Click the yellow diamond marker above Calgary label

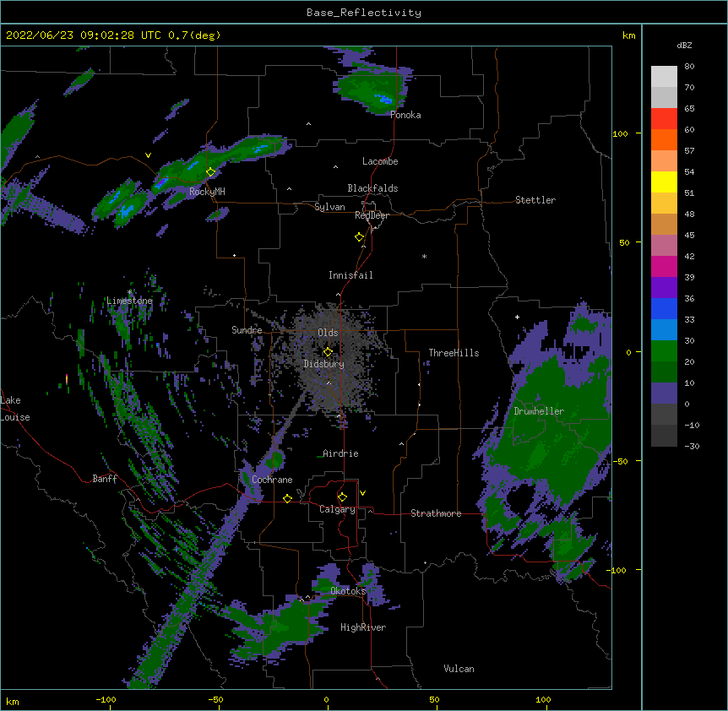tap(342, 497)
